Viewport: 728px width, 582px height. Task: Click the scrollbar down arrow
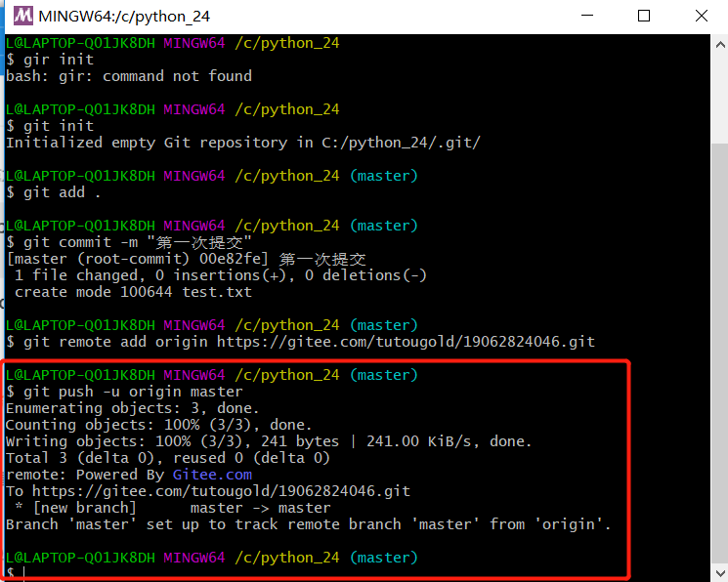(719, 572)
